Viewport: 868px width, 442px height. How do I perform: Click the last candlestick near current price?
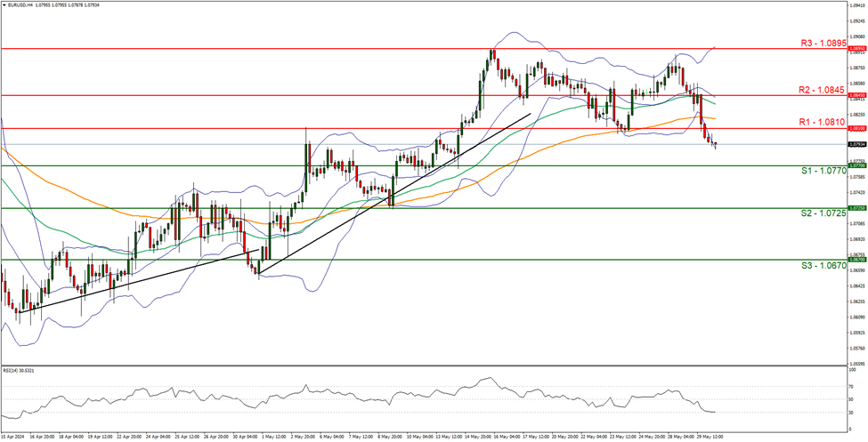click(715, 144)
